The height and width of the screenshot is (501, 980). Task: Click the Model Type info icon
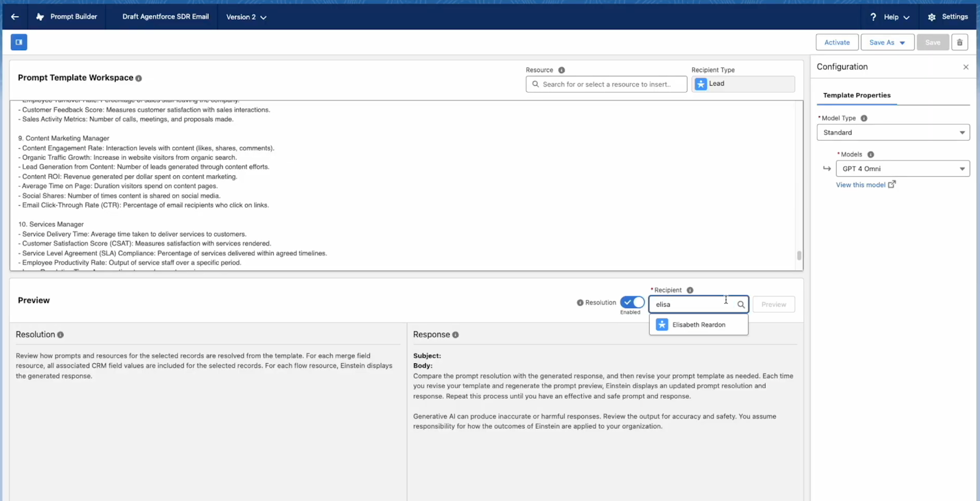click(x=864, y=118)
